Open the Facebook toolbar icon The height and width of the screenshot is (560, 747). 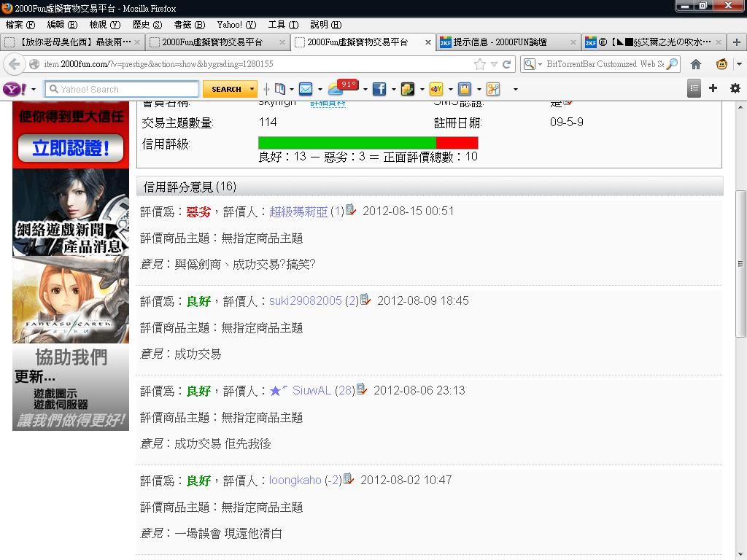click(x=379, y=89)
